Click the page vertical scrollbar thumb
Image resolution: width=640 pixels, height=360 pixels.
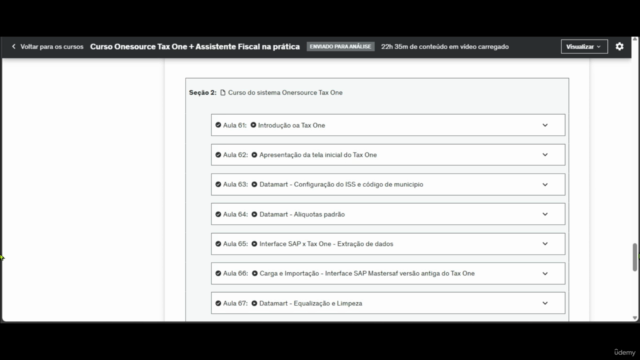(x=635, y=257)
